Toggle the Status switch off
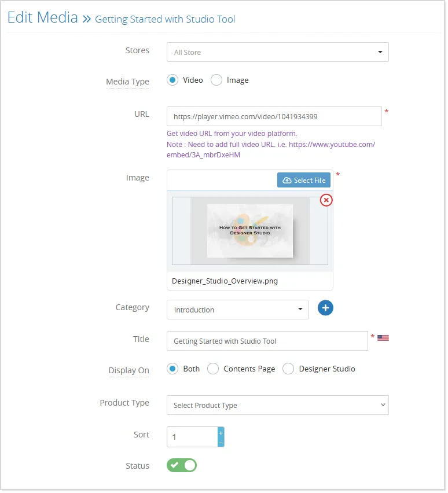The height and width of the screenshot is (493, 448). (182, 466)
